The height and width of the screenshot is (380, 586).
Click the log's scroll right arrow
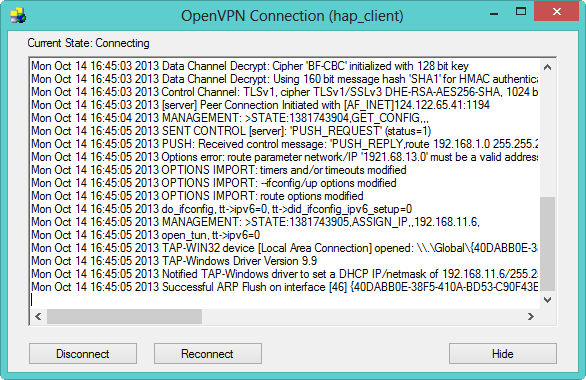531,316
